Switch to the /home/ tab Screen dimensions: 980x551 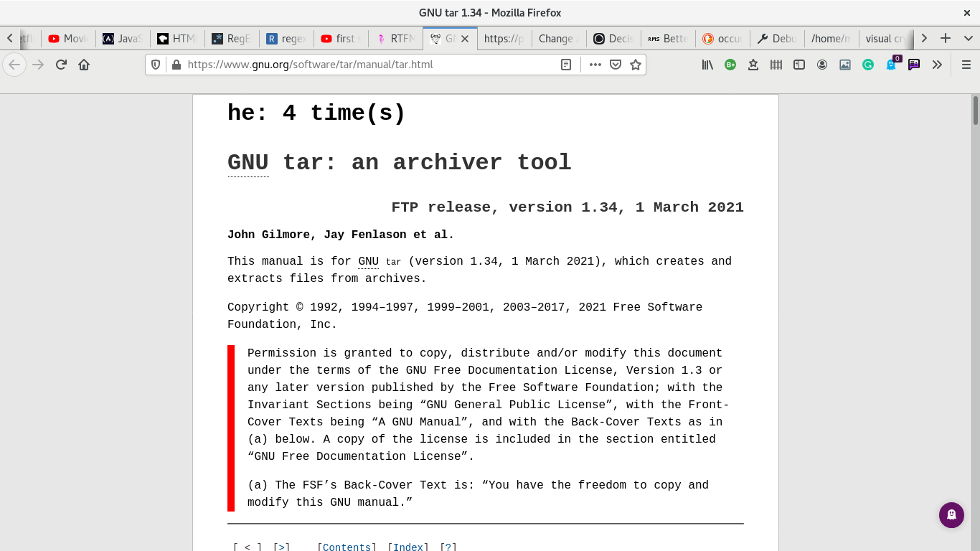831,39
